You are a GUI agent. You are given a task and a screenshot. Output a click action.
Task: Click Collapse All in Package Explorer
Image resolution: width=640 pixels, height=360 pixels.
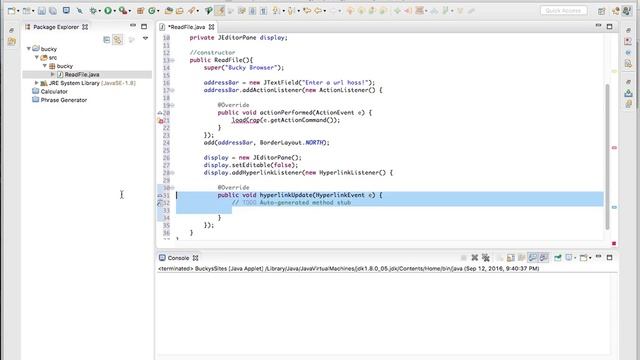107,39
